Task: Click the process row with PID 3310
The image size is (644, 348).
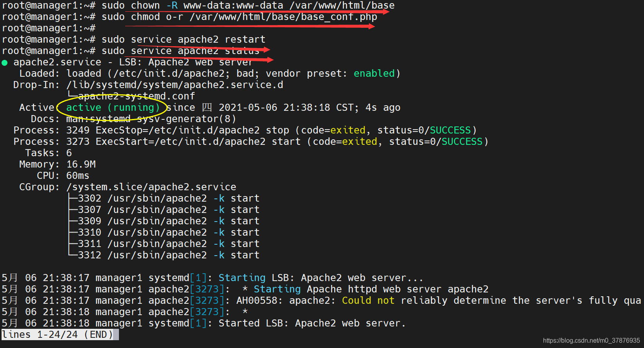Action: tap(164, 233)
